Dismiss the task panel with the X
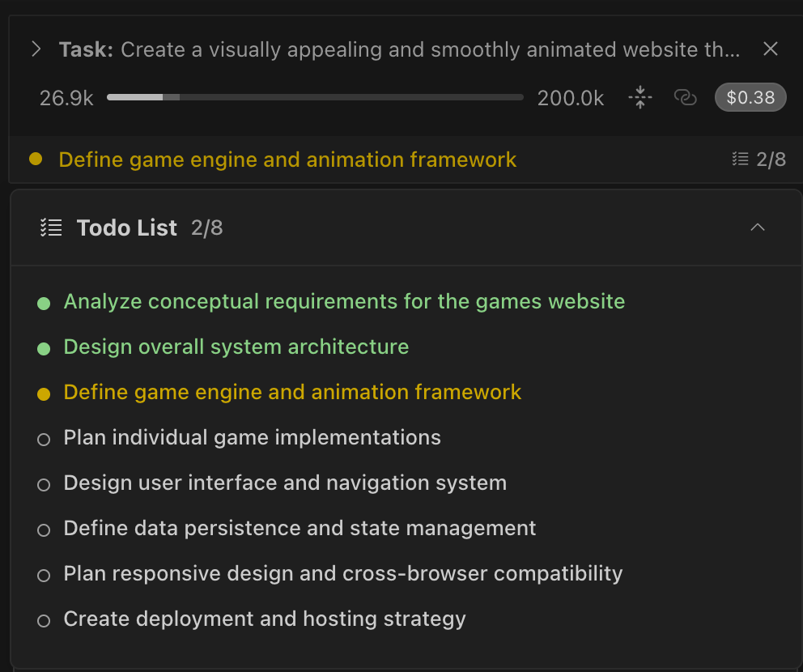The width and height of the screenshot is (803, 672). point(770,49)
